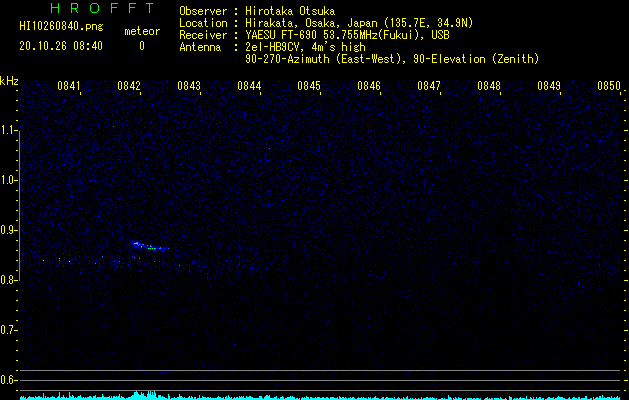
Task: Click the 0846 time marker
Action: 369,86
